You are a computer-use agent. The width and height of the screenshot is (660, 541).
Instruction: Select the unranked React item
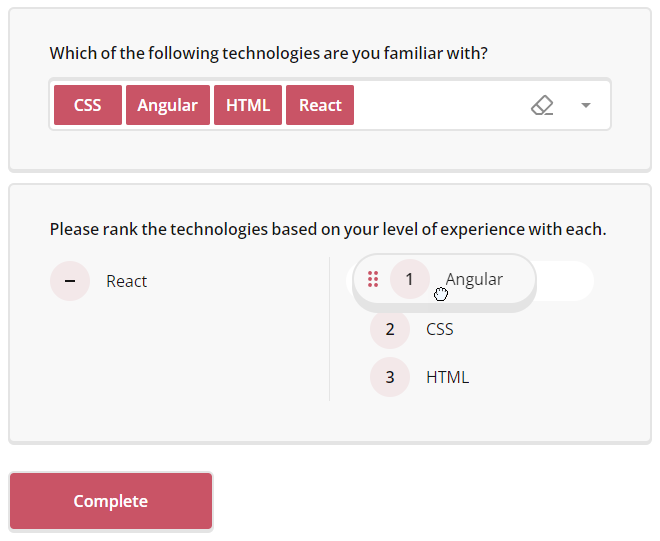[127, 281]
